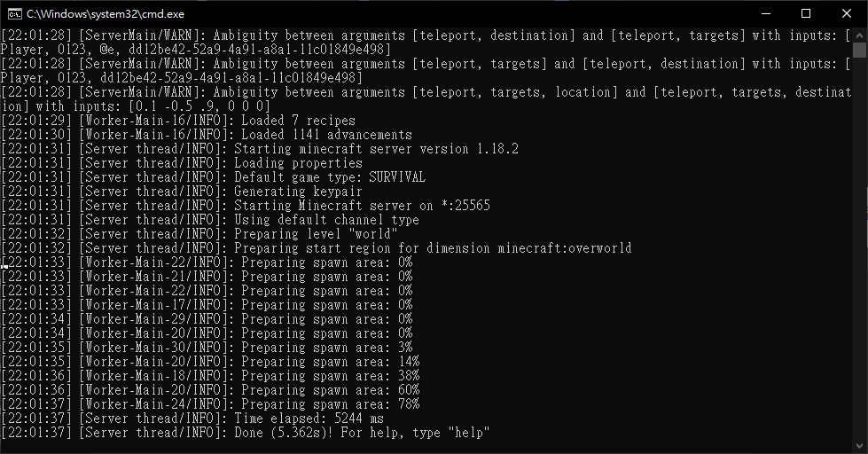868x454 pixels.
Task: Click the empty prompt line below the log
Action: pyautogui.click(x=426, y=446)
